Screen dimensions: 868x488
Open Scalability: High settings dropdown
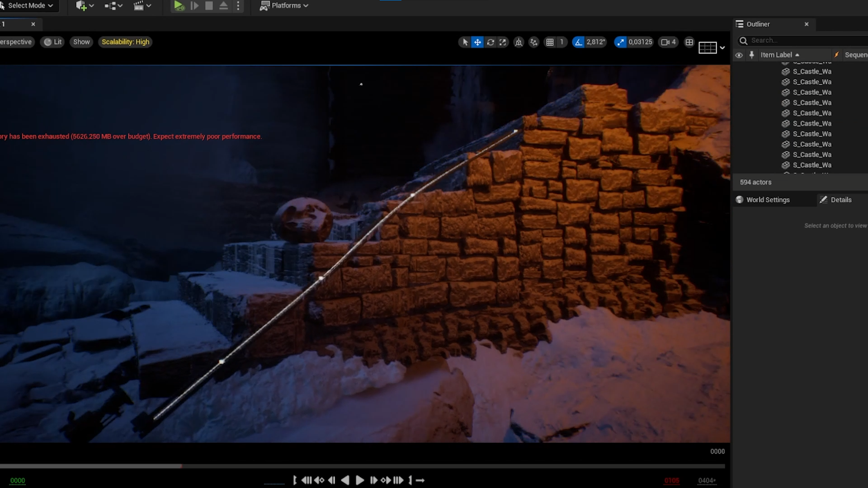point(125,42)
